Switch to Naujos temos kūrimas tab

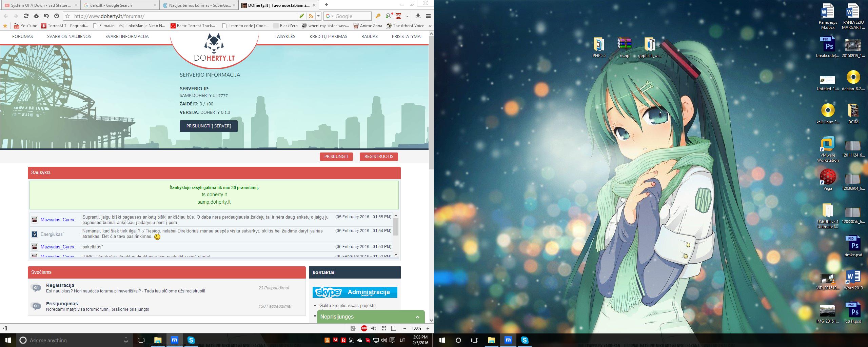(x=199, y=5)
